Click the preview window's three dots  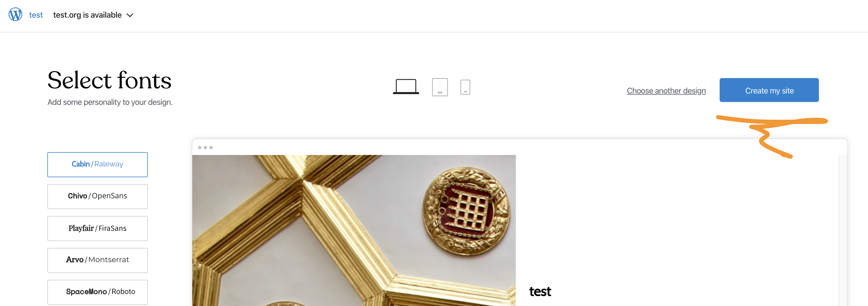(205, 148)
